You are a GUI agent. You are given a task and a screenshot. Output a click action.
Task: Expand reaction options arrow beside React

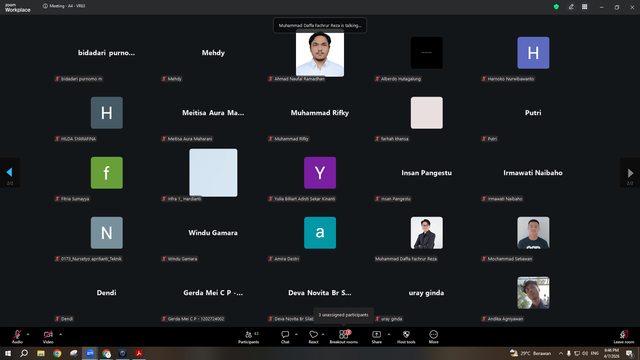point(323,334)
